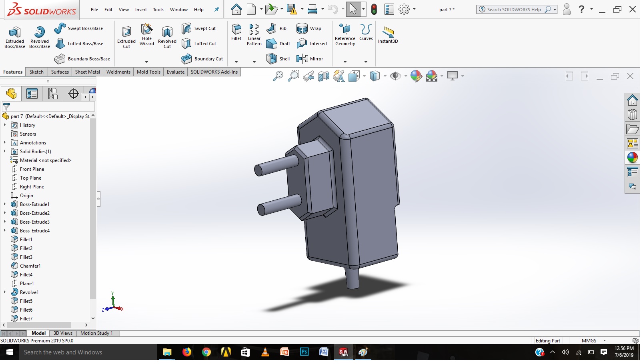The height and width of the screenshot is (364, 641).
Task: Activate the Shell feature
Action: 278,59
